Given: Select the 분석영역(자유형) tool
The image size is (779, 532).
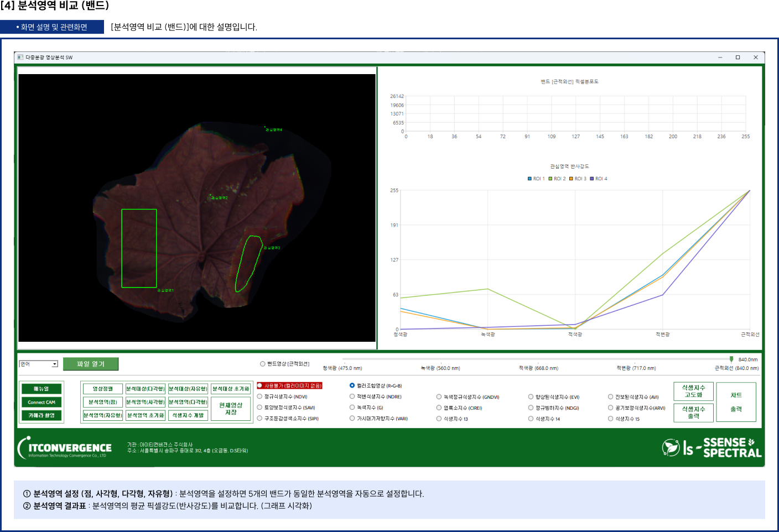Looking at the screenshot, I should [102, 415].
